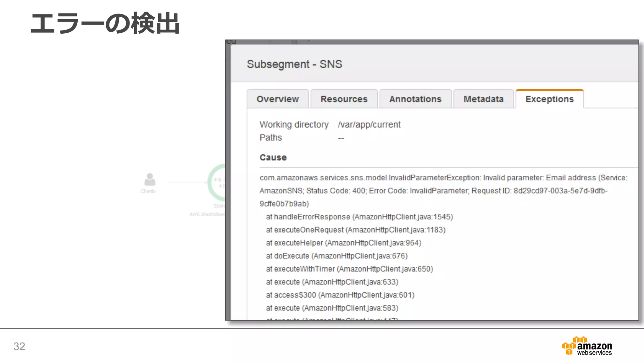The height and width of the screenshot is (362, 644).
Task: Click the InvalidParameterException message line
Action: pyautogui.click(x=443, y=178)
